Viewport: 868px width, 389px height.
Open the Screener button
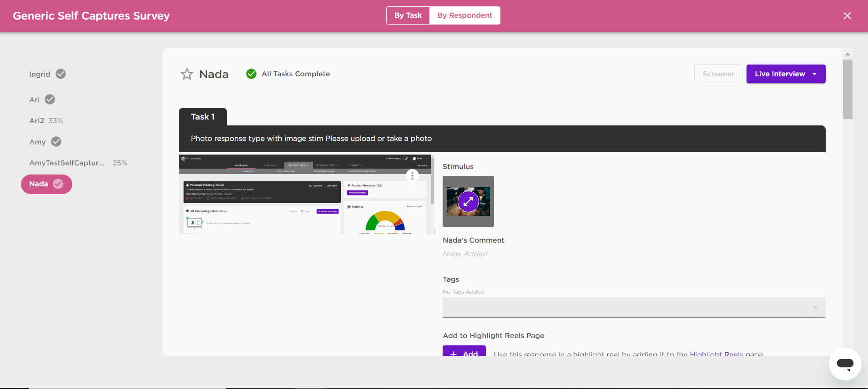(718, 74)
